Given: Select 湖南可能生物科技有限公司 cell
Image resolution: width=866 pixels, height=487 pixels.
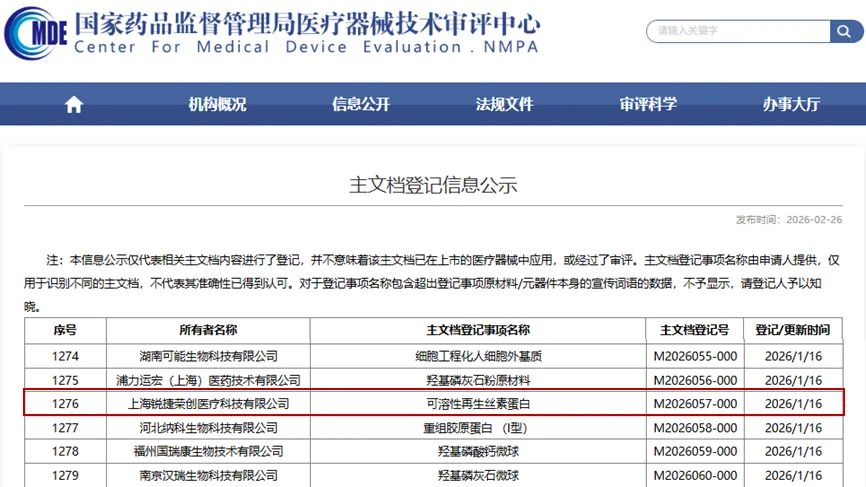Looking at the screenshot, I should pos(208,356).
